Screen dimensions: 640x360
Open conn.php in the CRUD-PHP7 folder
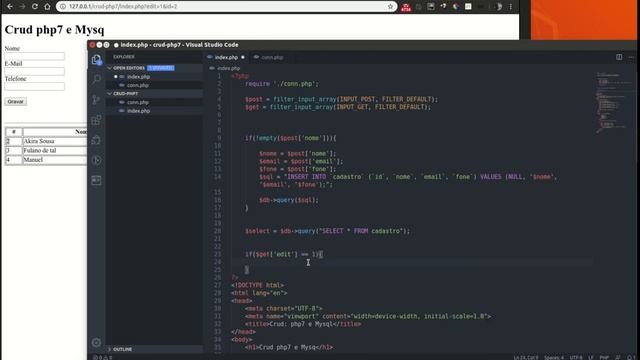click(154, 102)
